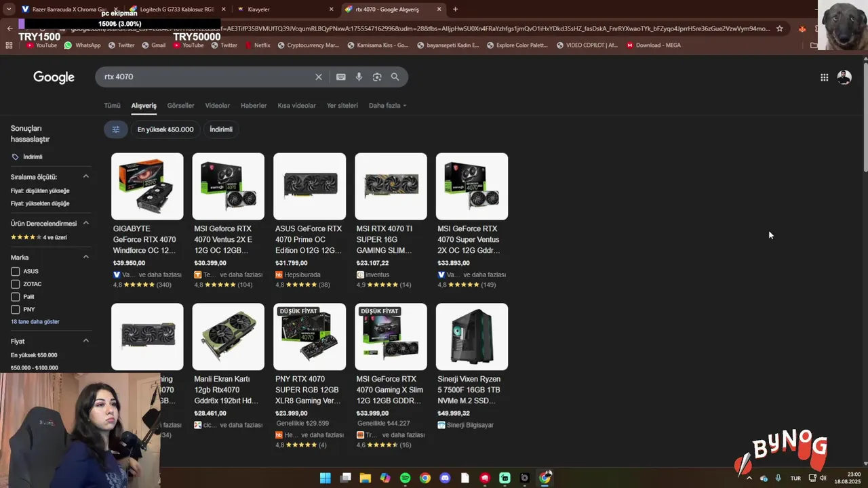Switch to the Yer siteleri tab
This screenshot has width=868, height=488.
[x=342, y=106]
